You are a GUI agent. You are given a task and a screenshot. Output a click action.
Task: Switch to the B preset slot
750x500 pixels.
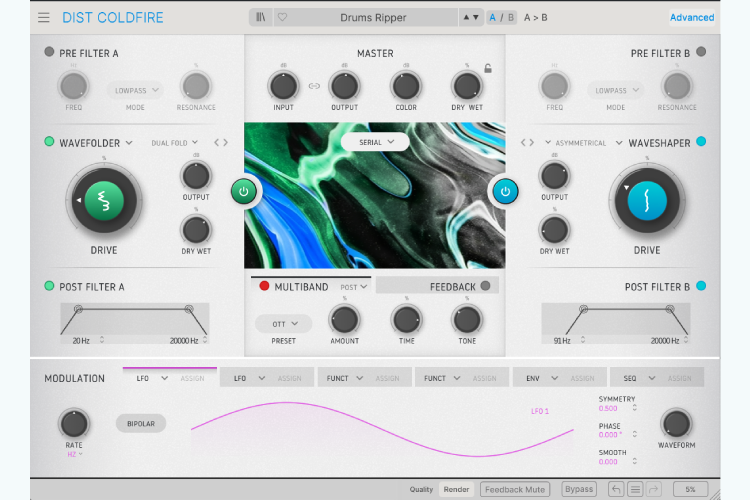pos(511,18)
